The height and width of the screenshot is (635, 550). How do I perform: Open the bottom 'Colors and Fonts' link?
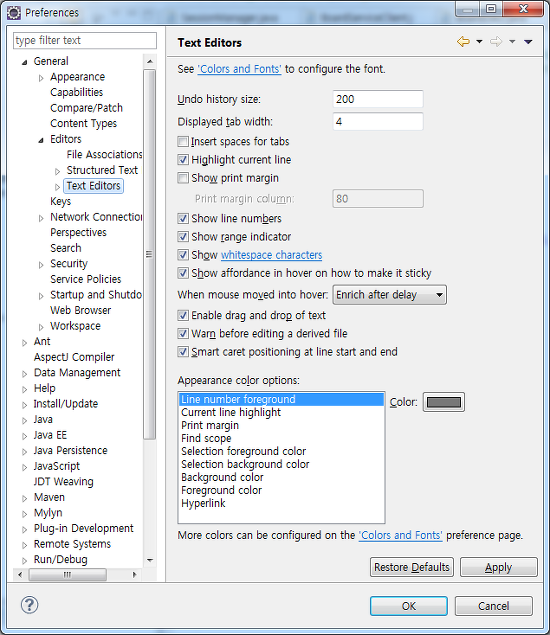point(401,535)
